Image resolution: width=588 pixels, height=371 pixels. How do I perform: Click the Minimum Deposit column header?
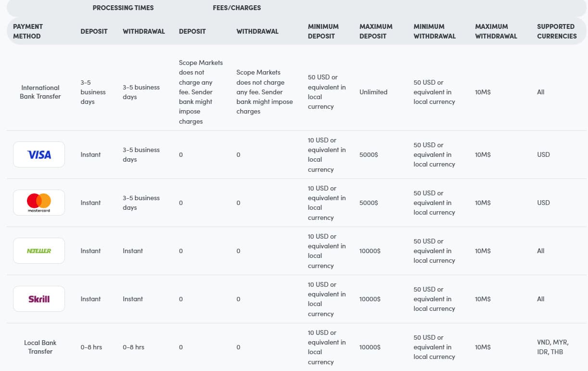point(323,31)
